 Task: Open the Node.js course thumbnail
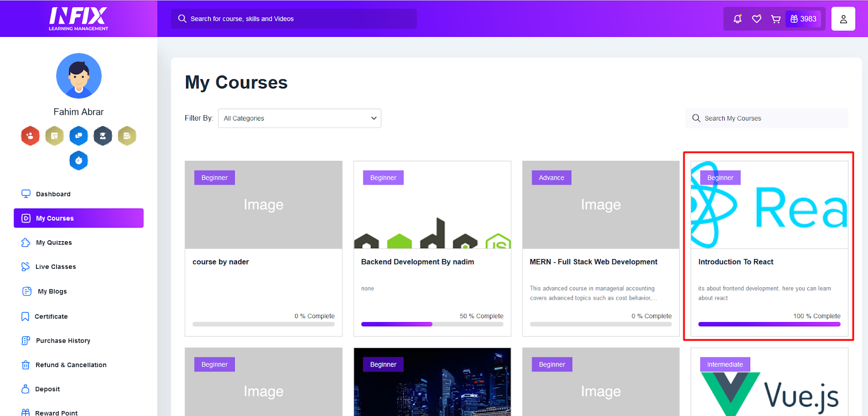click(x=432, y=205)
